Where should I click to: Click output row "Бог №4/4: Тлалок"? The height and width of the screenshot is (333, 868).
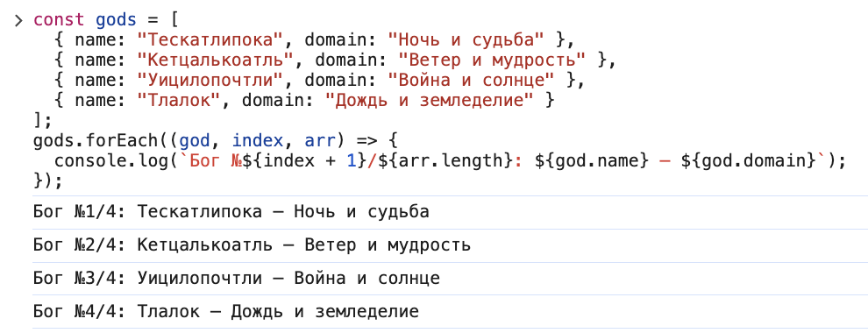click(450, 312)
